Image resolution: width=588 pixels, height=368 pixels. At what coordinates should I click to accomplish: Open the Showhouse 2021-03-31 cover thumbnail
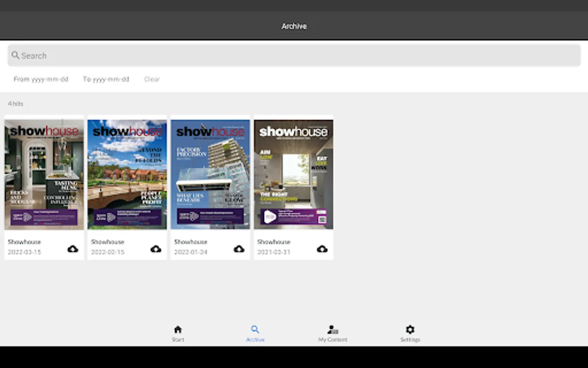tap(294, 174)
